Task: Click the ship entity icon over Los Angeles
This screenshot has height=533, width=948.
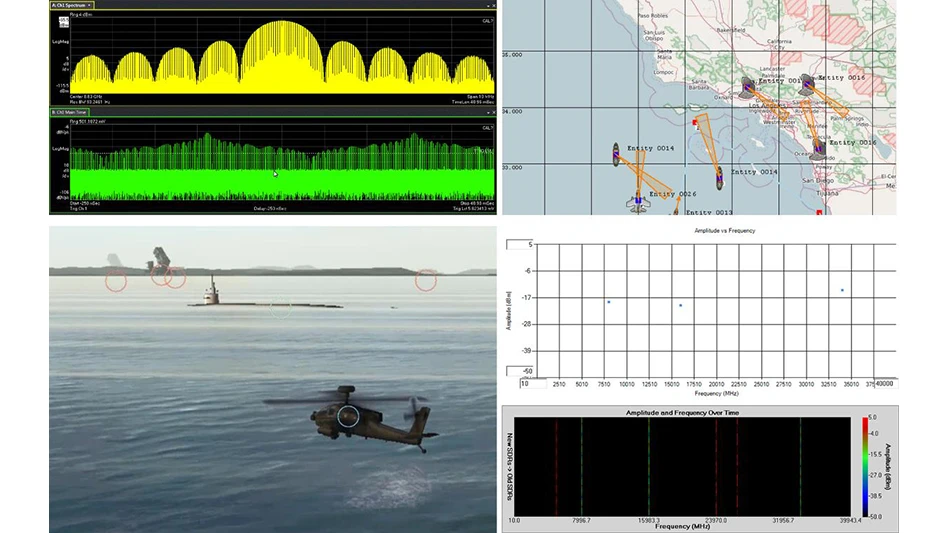Action: click(746, 88)
